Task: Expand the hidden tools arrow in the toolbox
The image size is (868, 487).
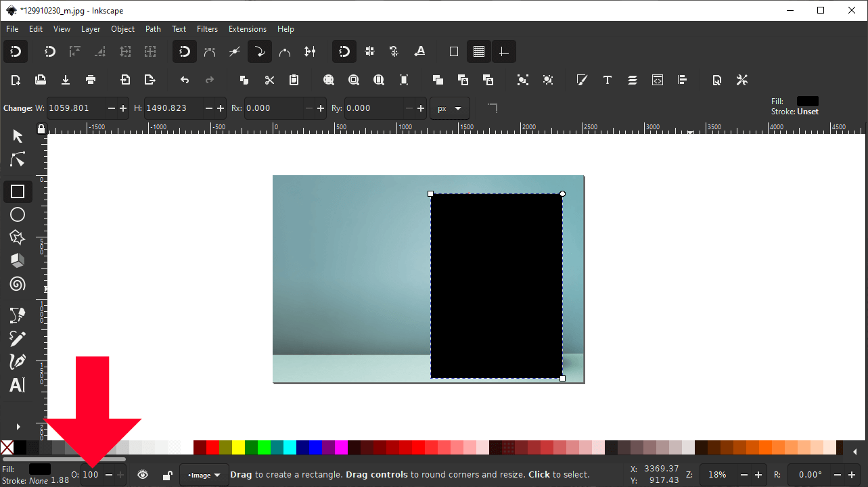Action: coord(18,427)
